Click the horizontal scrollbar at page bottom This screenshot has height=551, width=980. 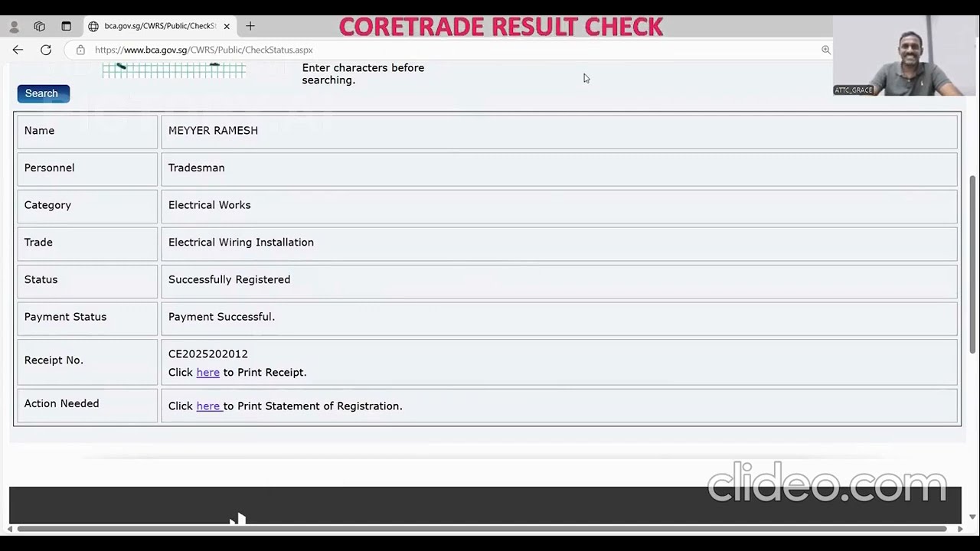[482, 529]
